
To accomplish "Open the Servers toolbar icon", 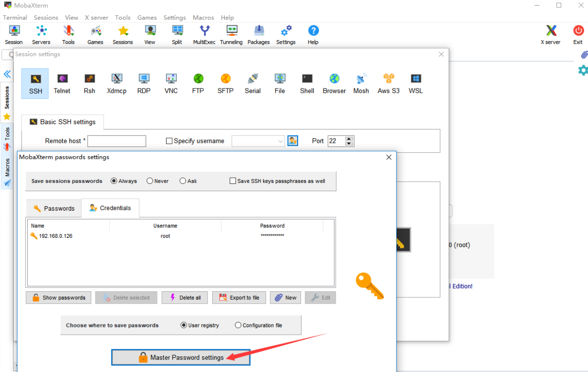I will [41, 35].
